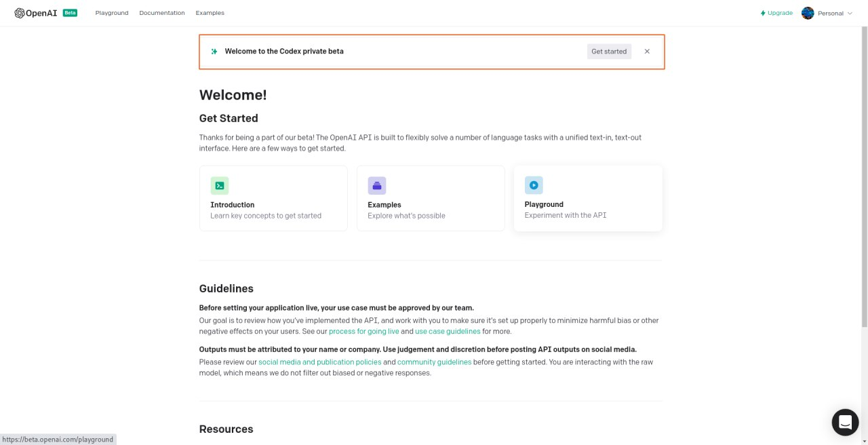Open Documentation from top navigation

[162, 13]
